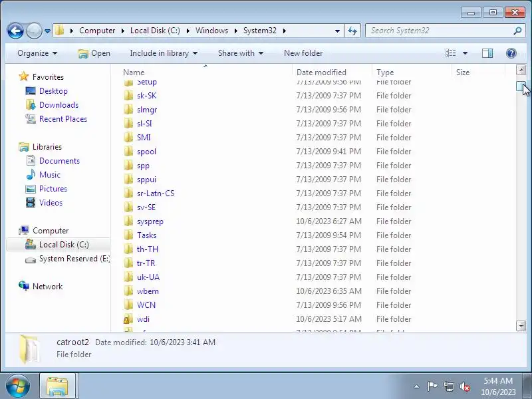Click the network tray icon
The image size is (532, 399).
click(x=448, y=386)
